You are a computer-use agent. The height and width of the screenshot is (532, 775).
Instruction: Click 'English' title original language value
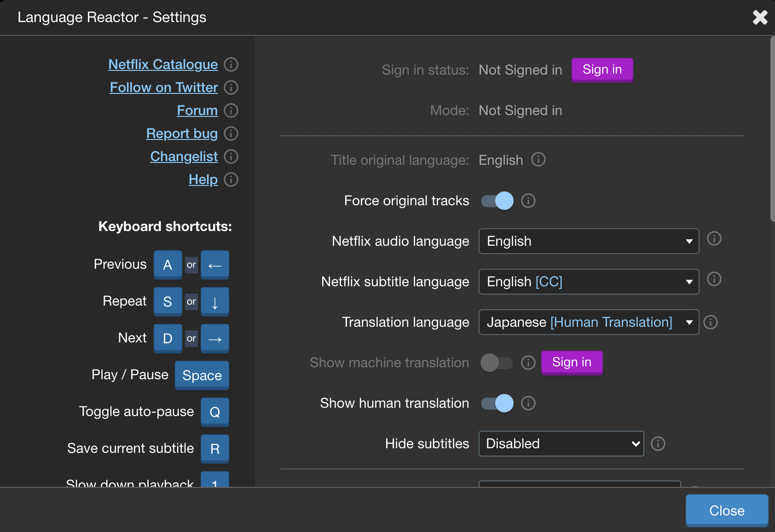pos(501,160)
